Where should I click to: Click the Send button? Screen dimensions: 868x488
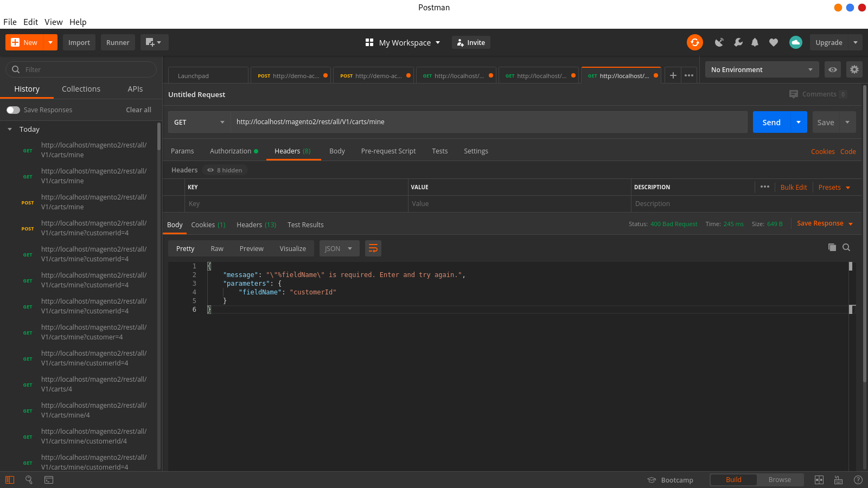point(771,122)
